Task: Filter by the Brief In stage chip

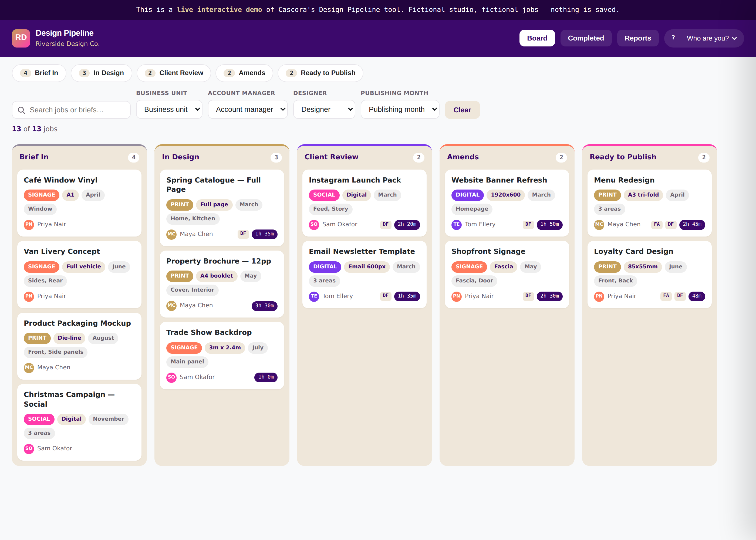Action: coord(39,73)
